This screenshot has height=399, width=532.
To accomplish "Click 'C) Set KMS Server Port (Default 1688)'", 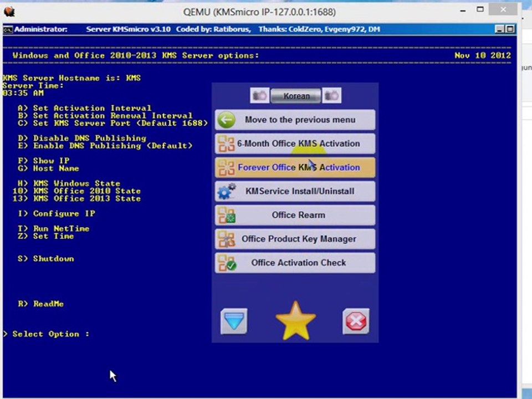I will pos(112,123).
